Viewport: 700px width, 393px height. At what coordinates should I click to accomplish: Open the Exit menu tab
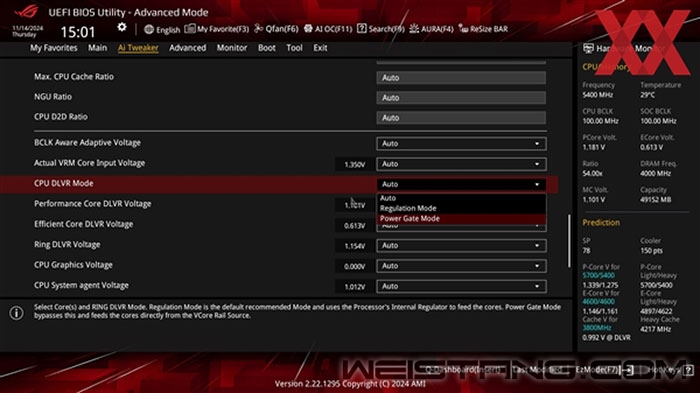(320, 48)
